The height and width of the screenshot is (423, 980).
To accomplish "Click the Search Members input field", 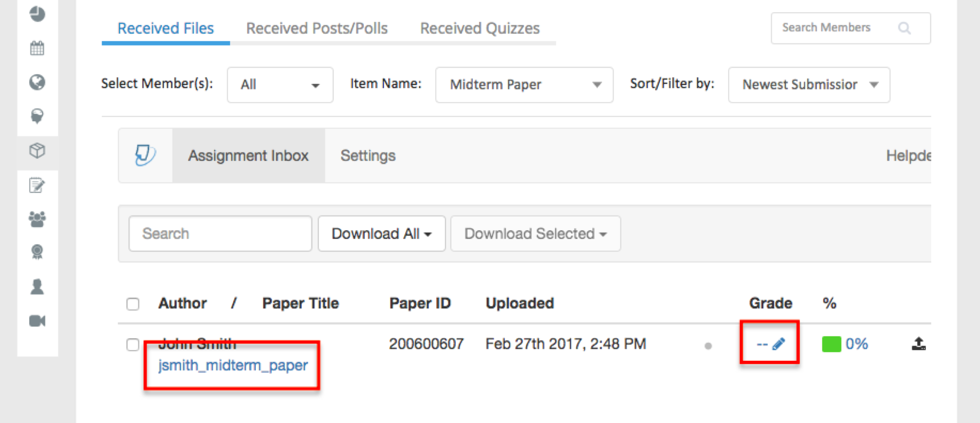I will click(850, 28).
